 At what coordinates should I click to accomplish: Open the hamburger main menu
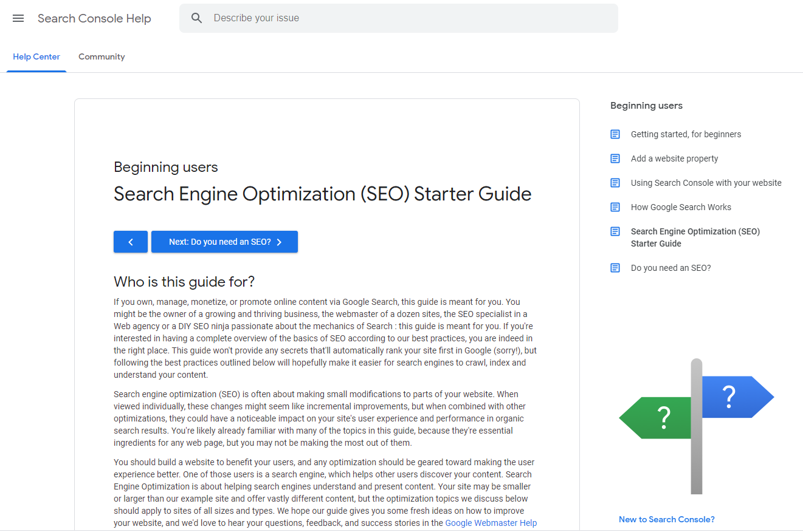click(x=18, y=18)
